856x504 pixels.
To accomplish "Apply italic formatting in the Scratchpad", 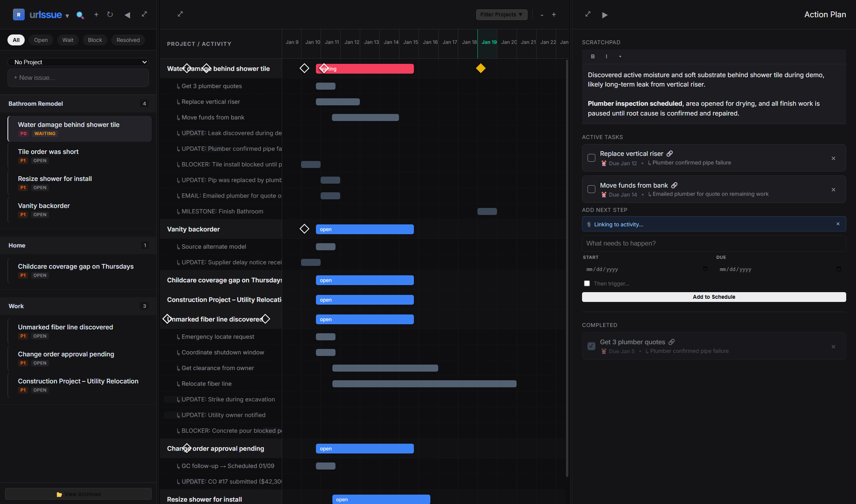I will (x=606, y=56).
